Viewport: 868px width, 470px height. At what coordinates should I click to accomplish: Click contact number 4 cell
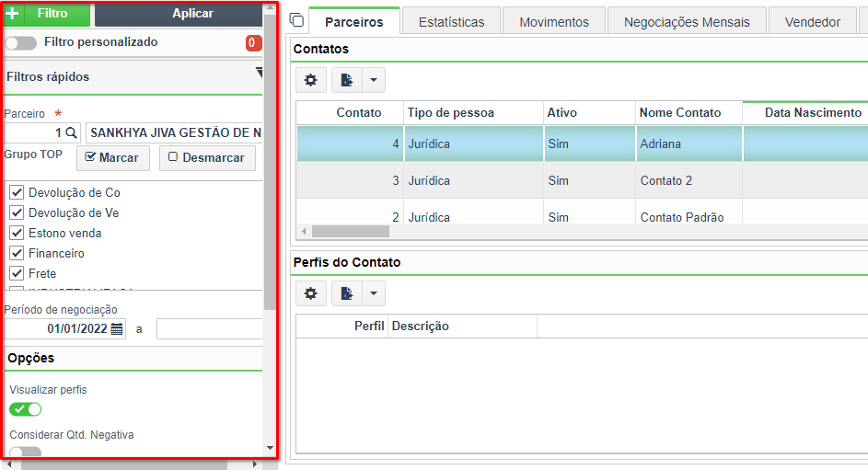point(350,143)
